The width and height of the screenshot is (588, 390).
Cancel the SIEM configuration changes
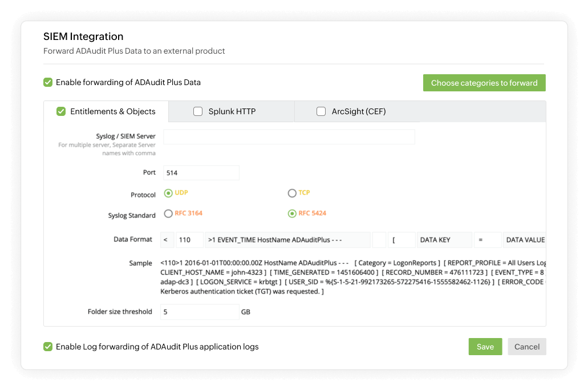526,347
